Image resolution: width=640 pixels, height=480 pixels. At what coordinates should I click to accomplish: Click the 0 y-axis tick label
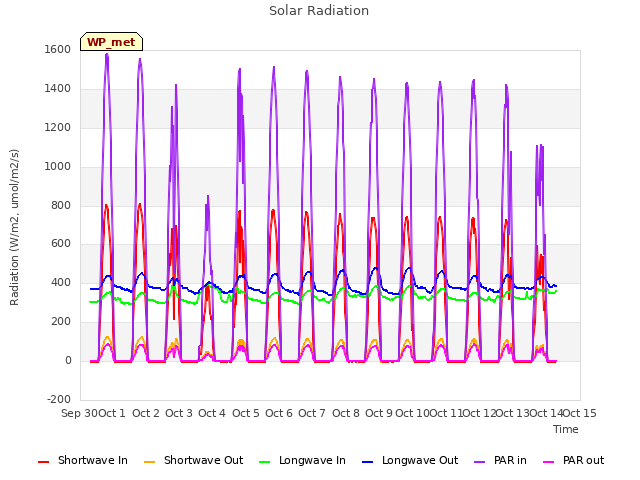(x=68, y=361)
